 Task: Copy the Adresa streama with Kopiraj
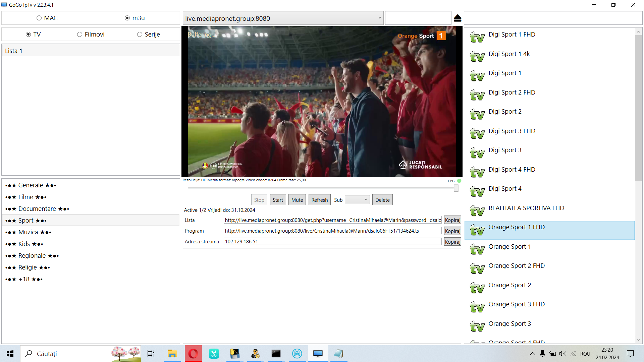[x=452, y=242]
